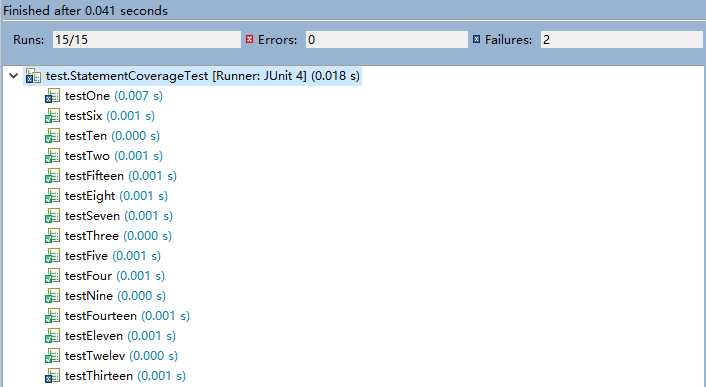
Task: Click the Errors count field showing 0
Action: 387,40
